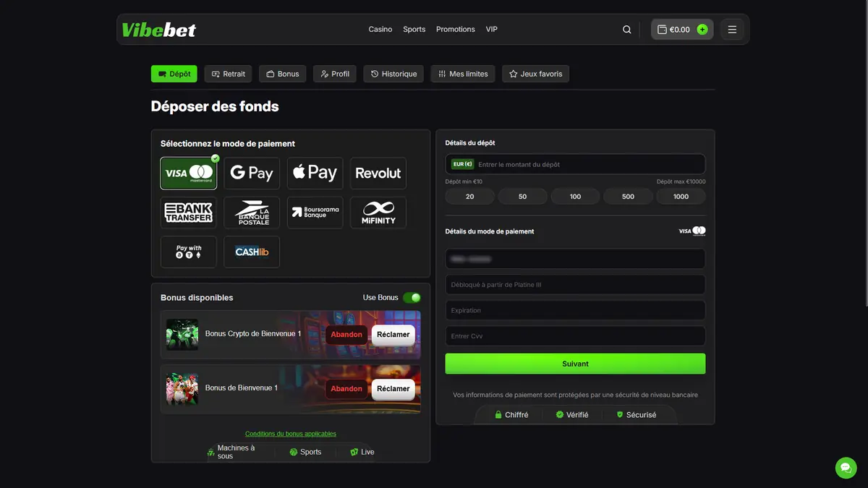Click the Vérifié security badge
This screenshot has height=488, width=868.
point(572,415)
